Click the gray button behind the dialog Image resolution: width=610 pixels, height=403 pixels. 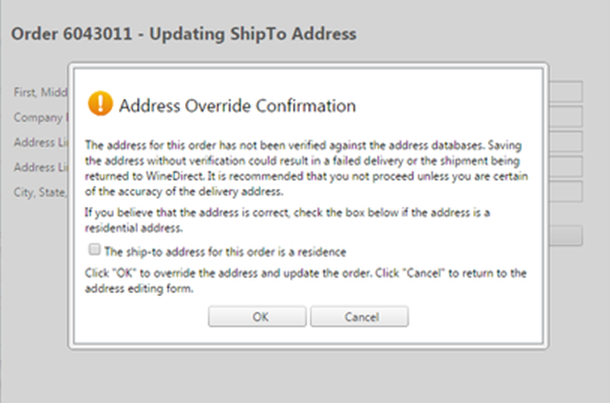tap(566, 235)
